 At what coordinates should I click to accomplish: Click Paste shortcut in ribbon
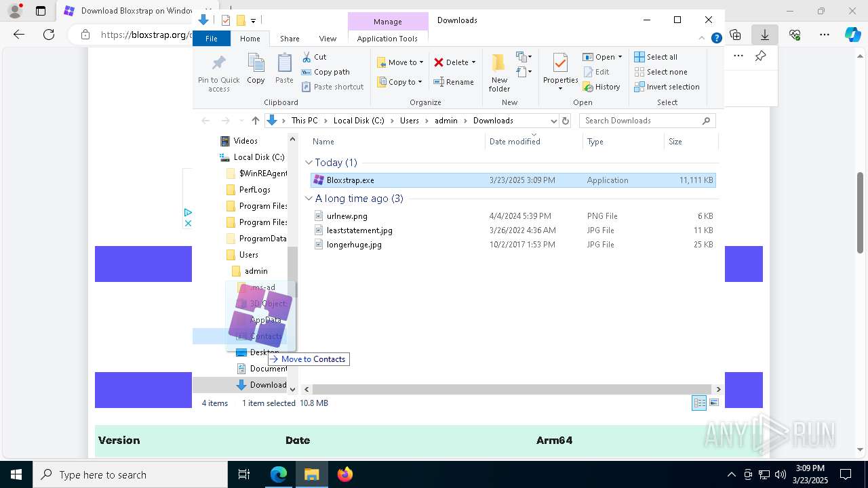tap(333, 87)
